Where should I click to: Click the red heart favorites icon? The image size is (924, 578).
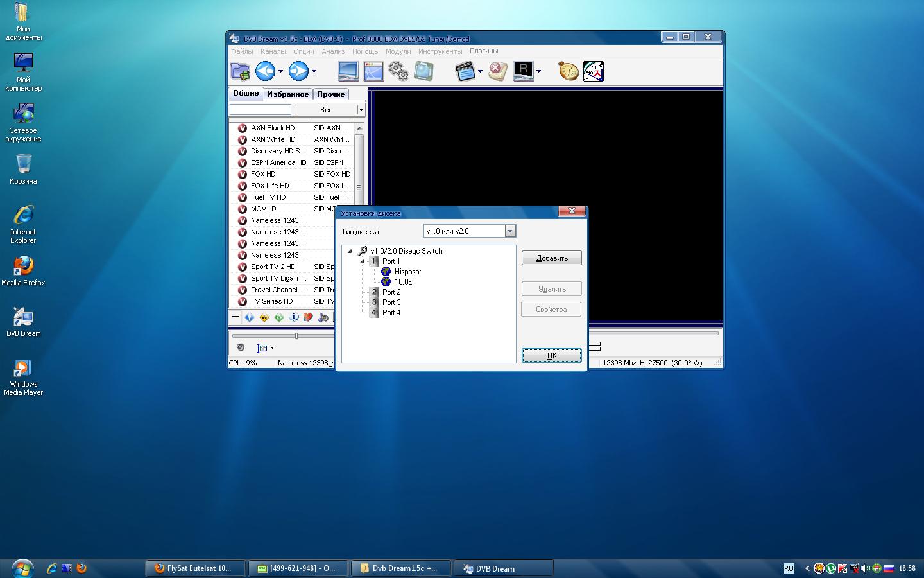[x=309, y=317]
